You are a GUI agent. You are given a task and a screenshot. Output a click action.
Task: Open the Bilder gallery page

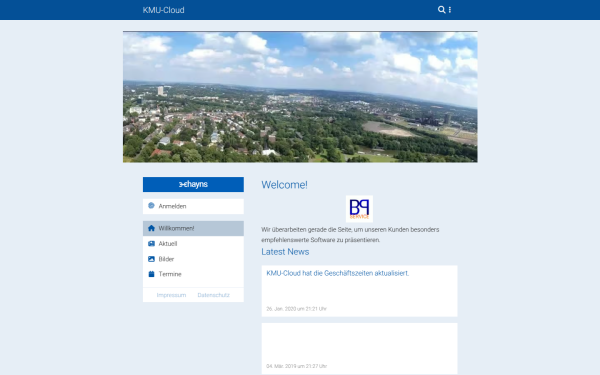coord(193,259)
